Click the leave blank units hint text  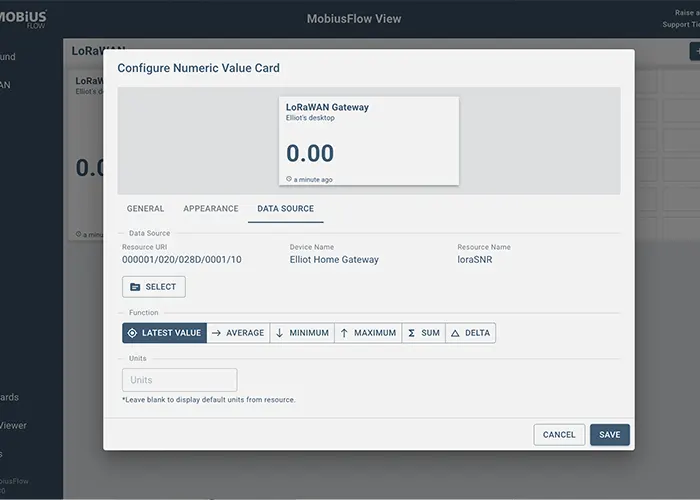208,400
